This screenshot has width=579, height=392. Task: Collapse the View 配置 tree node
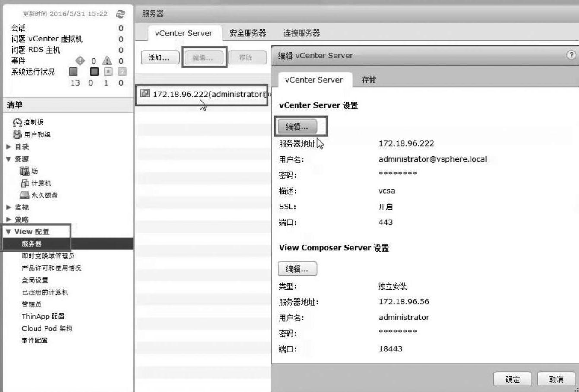[9, 232]
